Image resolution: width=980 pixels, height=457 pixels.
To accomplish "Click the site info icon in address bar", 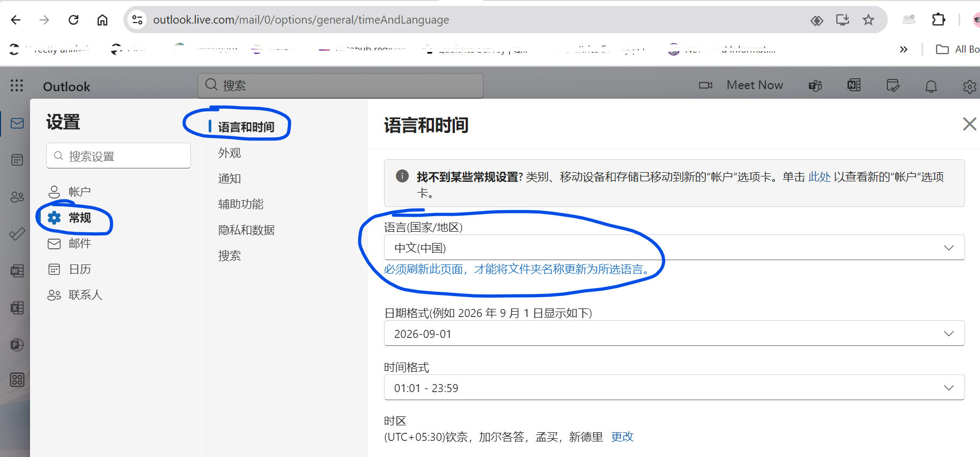I will [x=137, y=20].
